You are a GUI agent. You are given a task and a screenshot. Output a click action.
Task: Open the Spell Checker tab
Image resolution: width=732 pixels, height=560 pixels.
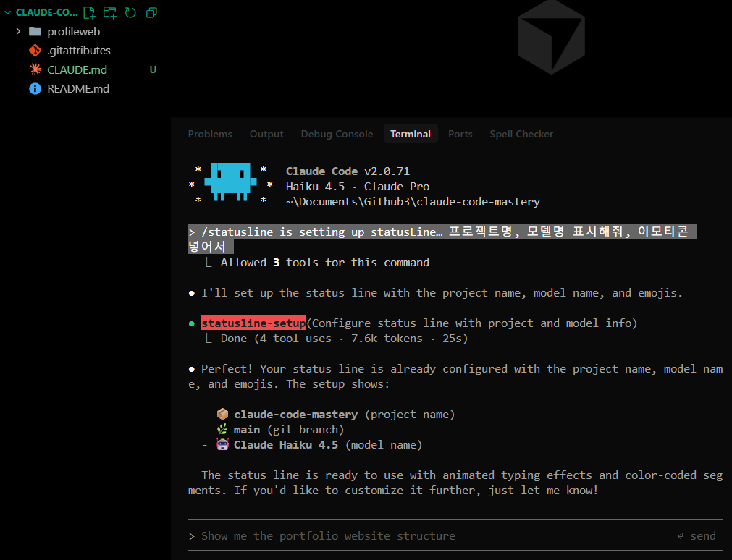(521, 134)
